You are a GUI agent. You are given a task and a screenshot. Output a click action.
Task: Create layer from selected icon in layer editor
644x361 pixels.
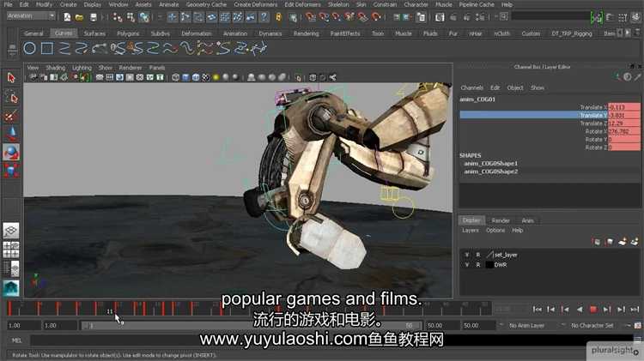click(x=635, y=242)
